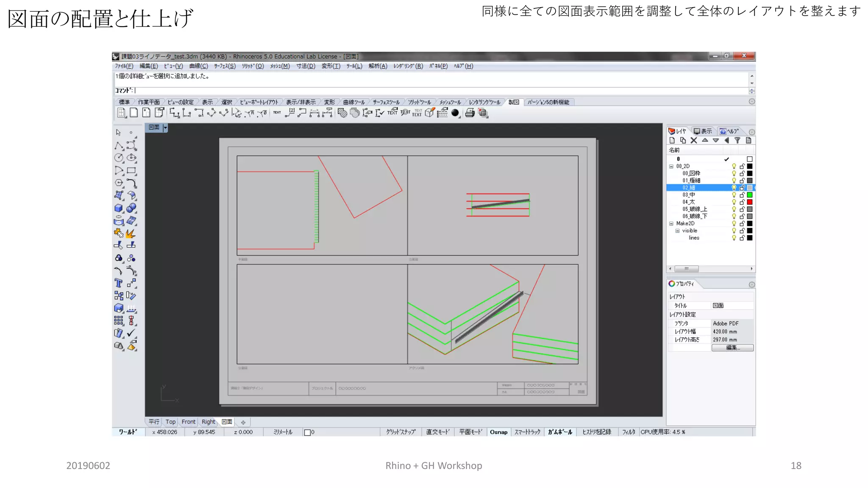Open the layer filter funnel icon
Viewport: 868px width, 488px height.
[737, 141]
